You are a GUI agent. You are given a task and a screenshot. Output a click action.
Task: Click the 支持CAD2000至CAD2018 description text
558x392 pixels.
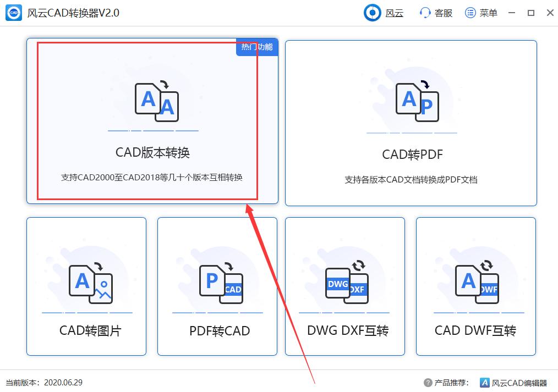[154, 176]
